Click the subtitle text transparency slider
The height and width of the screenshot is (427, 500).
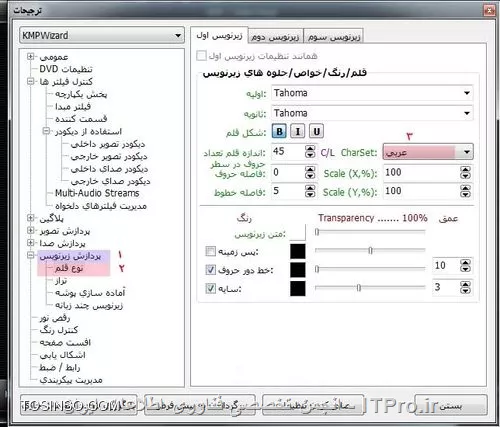click(x=370, y=231)
